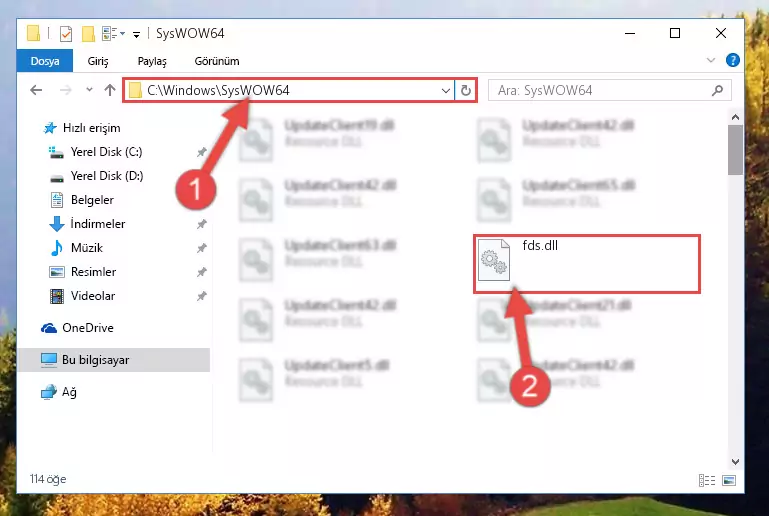769x516 pixels.
Task: Click the pin icon beside Müzik
Action: [x=201, y=249]
